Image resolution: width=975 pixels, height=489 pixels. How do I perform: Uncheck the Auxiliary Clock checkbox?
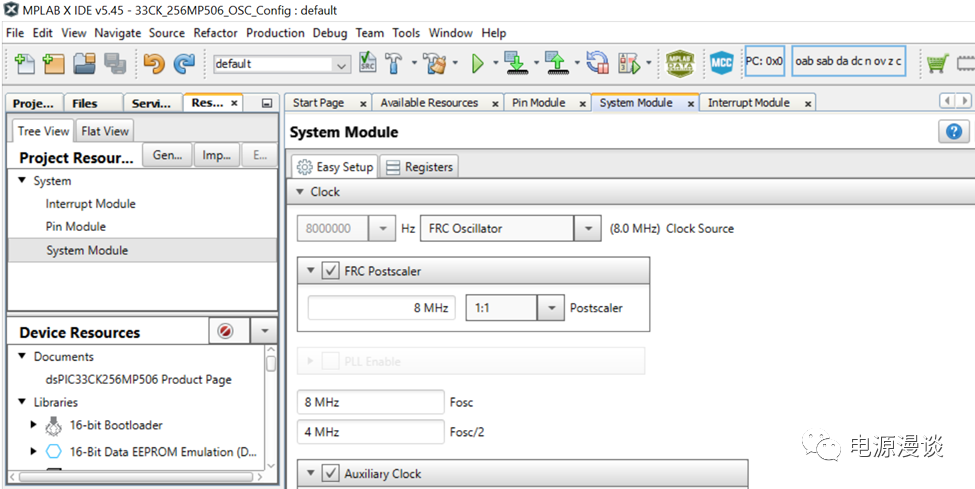coord(330,474)
